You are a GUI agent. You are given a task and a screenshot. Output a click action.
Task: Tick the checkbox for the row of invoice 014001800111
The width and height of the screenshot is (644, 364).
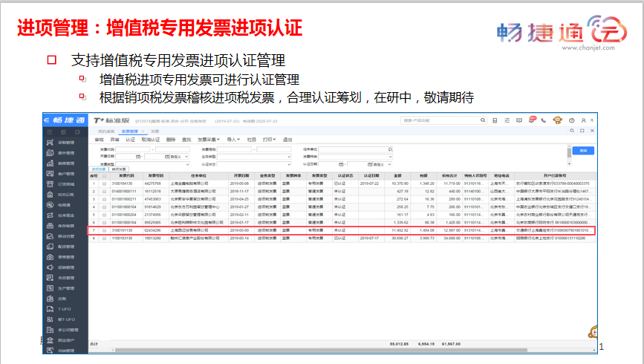tap(104, 192)
